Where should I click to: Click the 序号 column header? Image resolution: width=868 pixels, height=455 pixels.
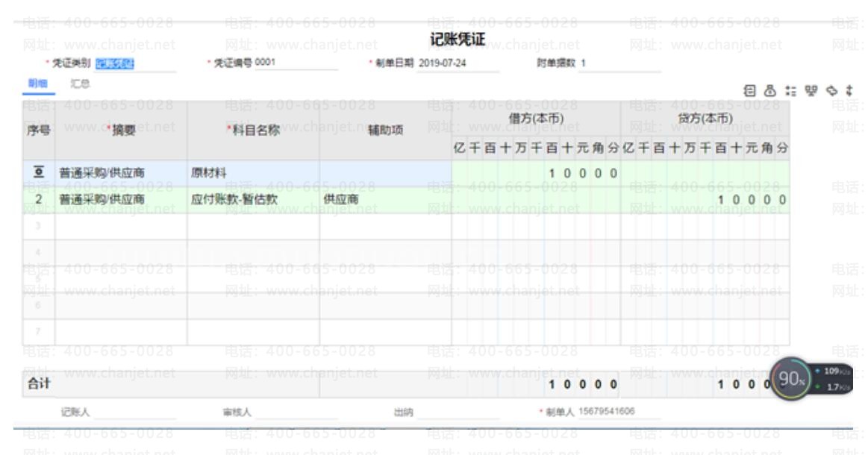(38, 131)
